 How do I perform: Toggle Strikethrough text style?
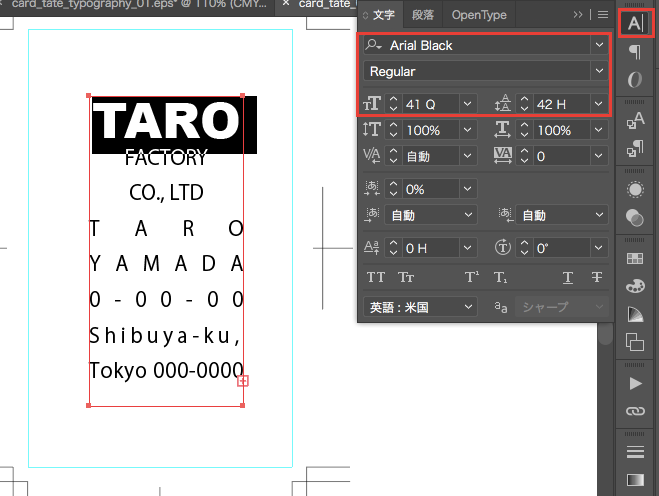tap(597, 277)
